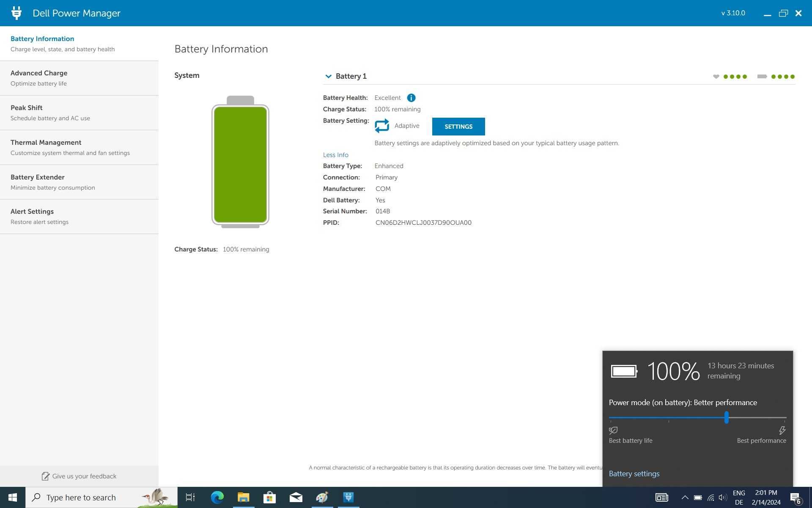This screenshot has height=508, width=812.
Task: Click the Battery Type value Enhanced
Action: click(389, 166)
